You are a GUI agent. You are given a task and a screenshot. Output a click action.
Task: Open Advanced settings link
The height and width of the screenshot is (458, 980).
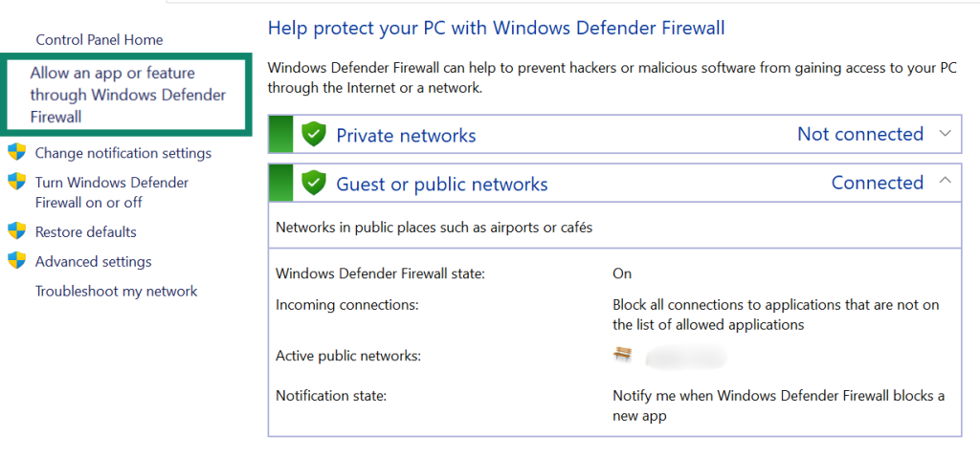tap(94, 262)
